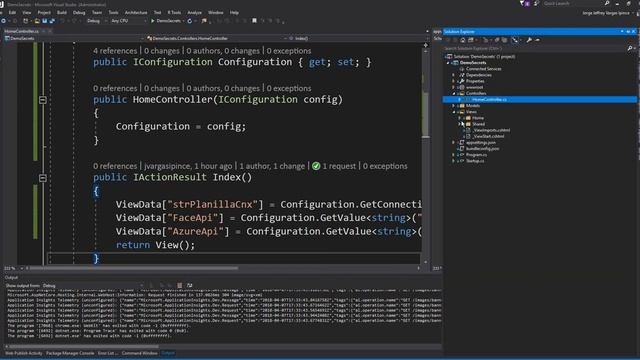Select the Shared folder under Views
This screenshot has height=360, width=640.
coord(478,124)
